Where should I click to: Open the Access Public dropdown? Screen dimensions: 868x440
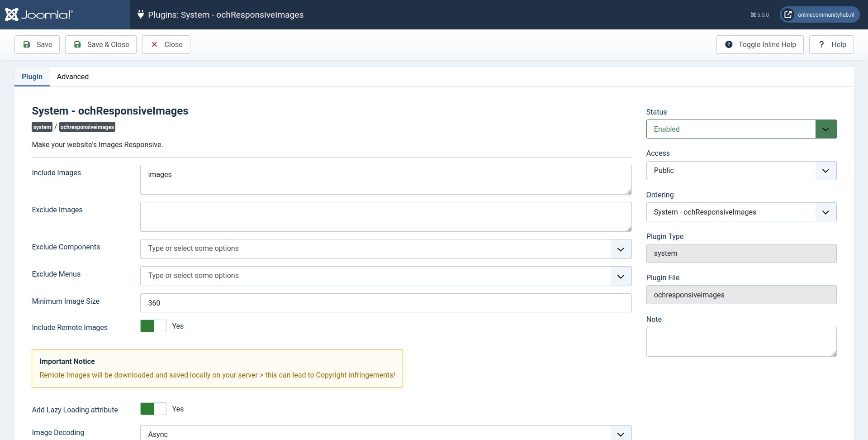tap(741, 171)
